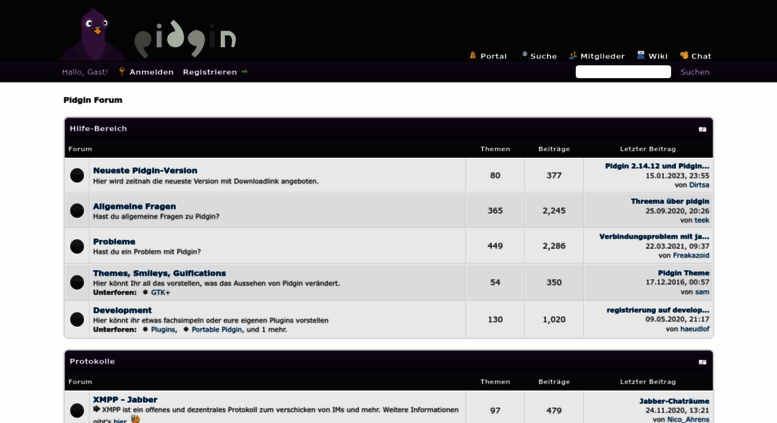This screenshot has width=777, height=423.
Task: Click the green arrow after Registrieren
Action: [244, 72]
